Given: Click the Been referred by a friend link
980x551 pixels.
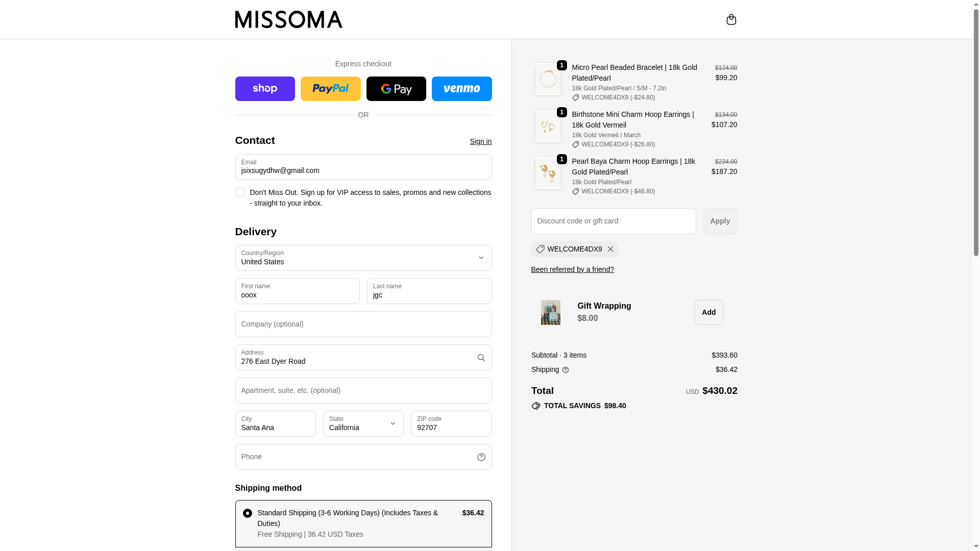Looking at the screenshot, I should (572, 269).
